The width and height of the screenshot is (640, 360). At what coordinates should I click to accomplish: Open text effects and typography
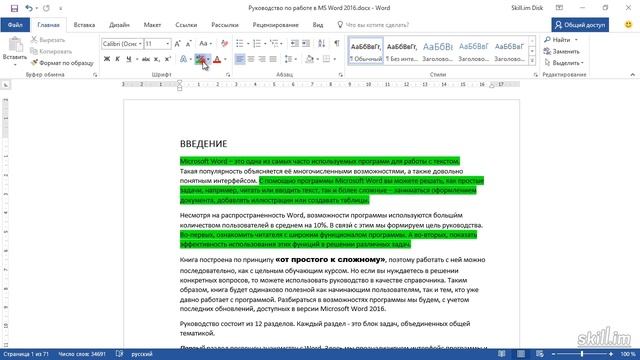coord(184,60)
